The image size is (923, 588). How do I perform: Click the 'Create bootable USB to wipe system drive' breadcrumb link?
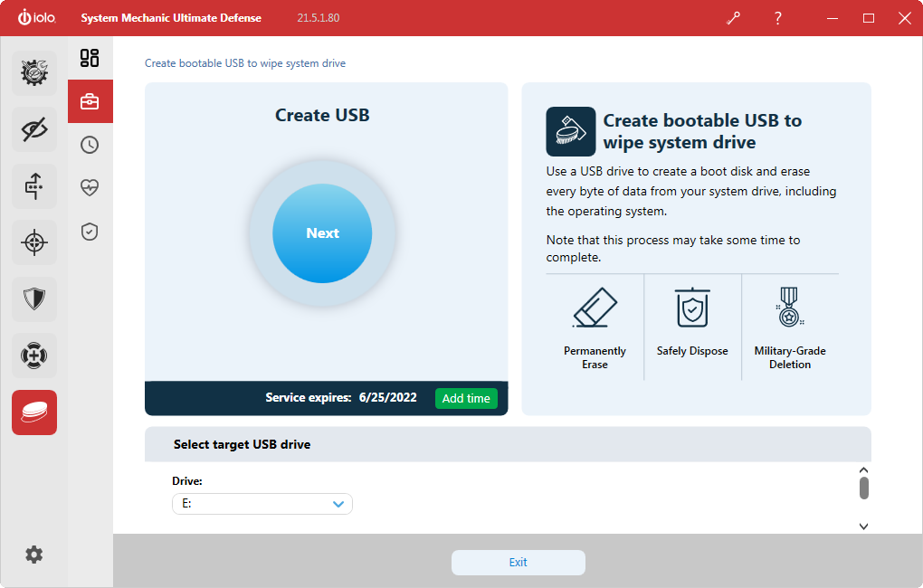tap(245, 63)
